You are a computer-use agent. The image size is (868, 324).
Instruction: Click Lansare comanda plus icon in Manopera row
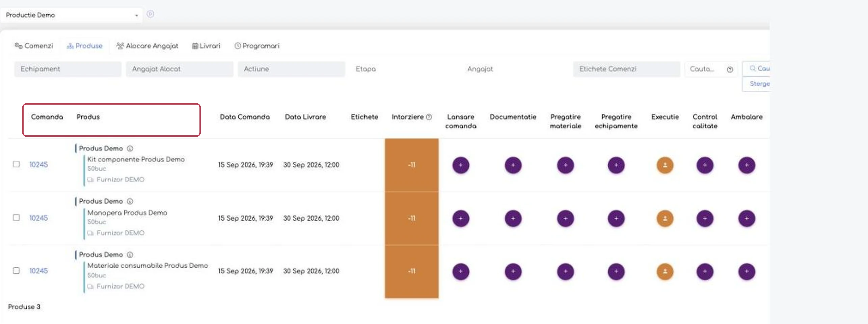click(461, 218)
